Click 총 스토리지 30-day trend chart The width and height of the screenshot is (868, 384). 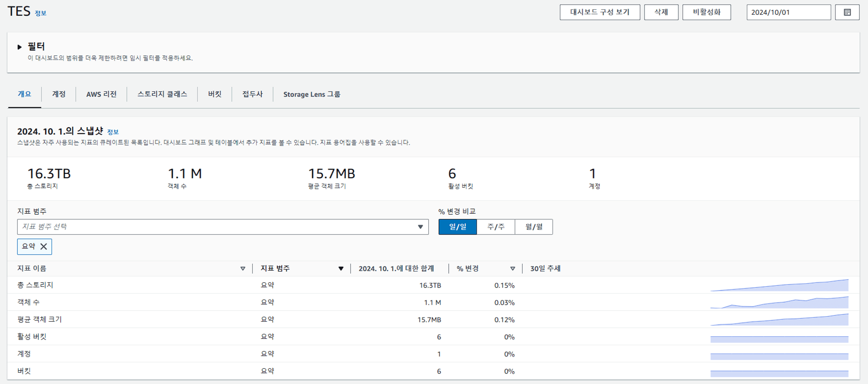tap(779, 285)
